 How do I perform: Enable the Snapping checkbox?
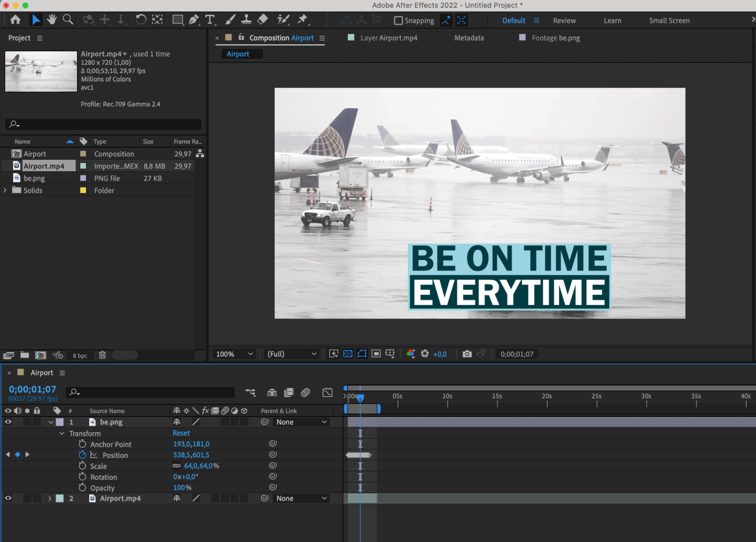[x=398, y=20]
